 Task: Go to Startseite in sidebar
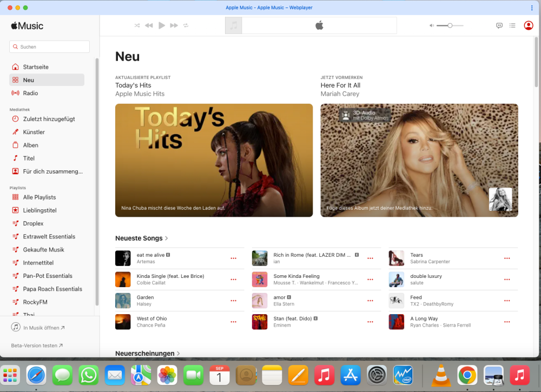(47, 67)
